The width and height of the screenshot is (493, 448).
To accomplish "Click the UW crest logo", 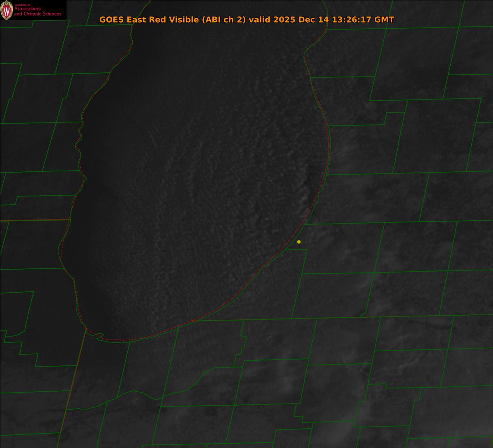I will click(7, 10).
